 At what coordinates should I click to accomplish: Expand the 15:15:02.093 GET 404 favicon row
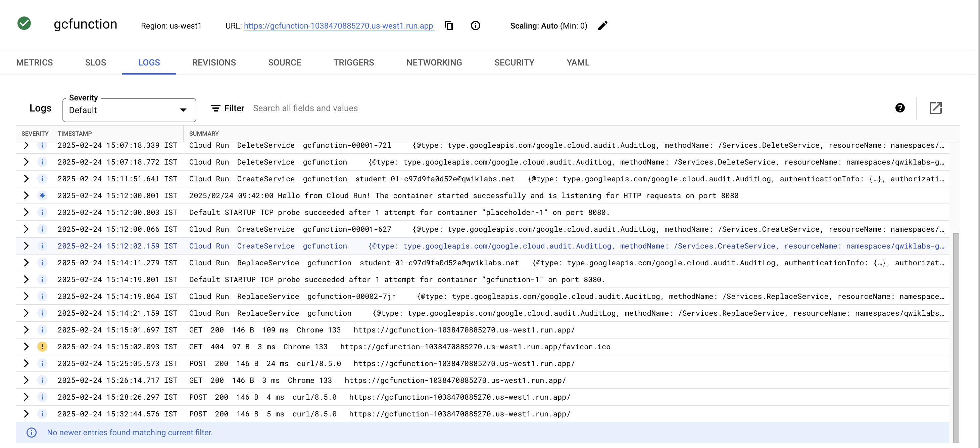[26, 347]
